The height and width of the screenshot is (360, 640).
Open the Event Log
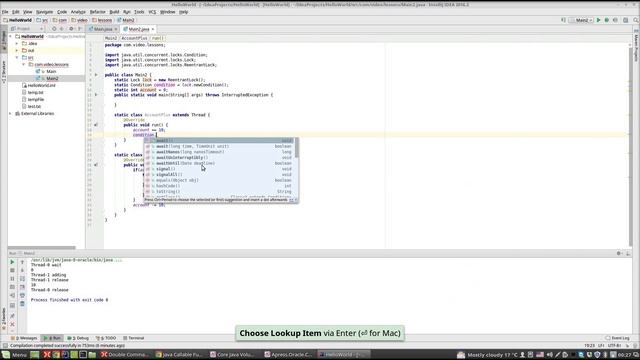click(x=618, y=338)
